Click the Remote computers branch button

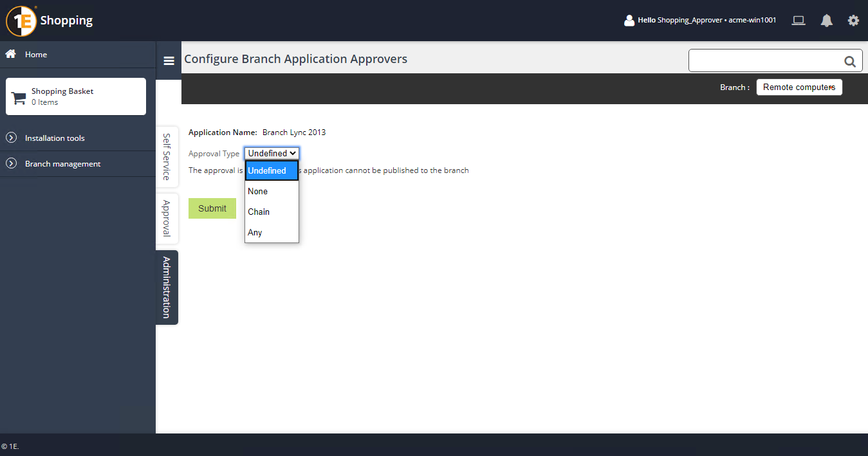(799, 87)
